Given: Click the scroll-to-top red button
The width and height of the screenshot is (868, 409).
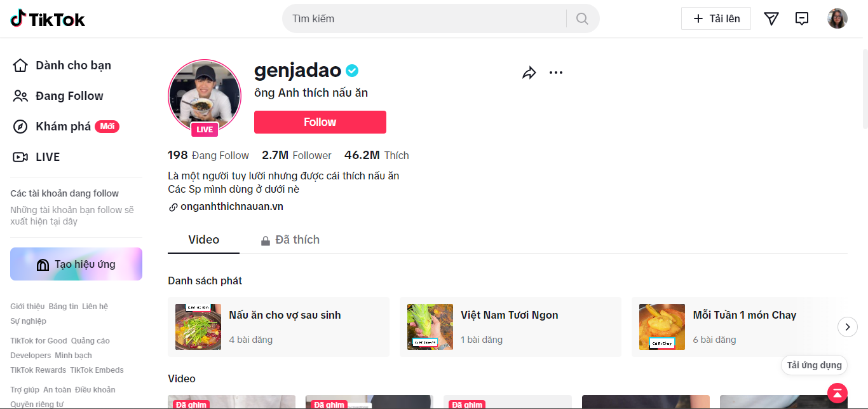Looking at the screenshot, I should [837, 392].
